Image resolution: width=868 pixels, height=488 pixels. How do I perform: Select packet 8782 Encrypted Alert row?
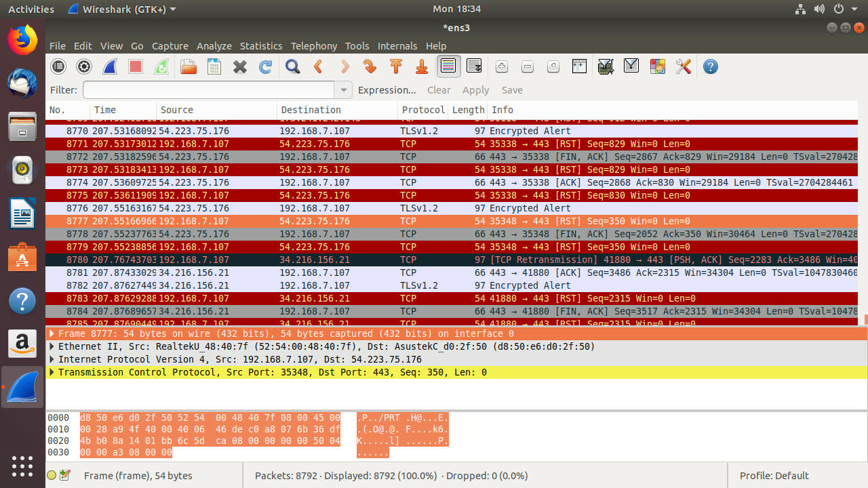pos(452,285)
